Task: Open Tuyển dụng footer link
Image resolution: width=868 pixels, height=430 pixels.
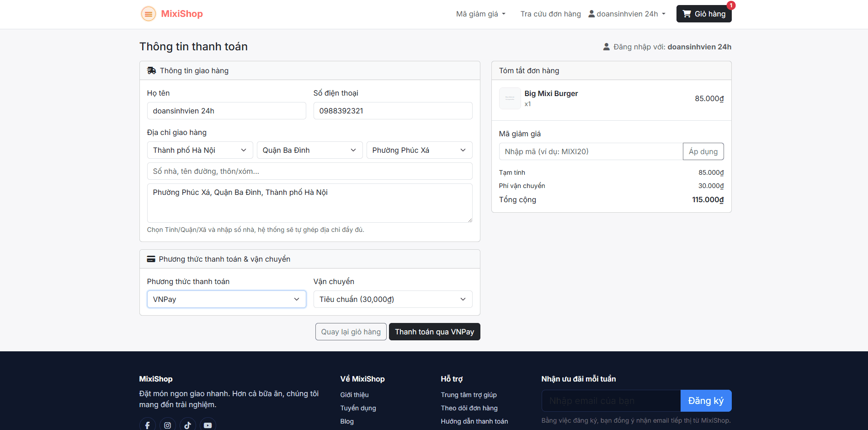Action: point(358,408)
